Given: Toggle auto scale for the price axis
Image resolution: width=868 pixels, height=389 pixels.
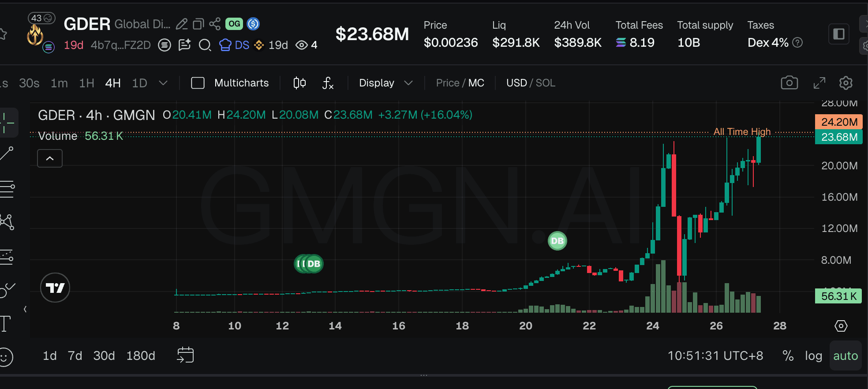Looking at the screenshot, I should [846, 355].
